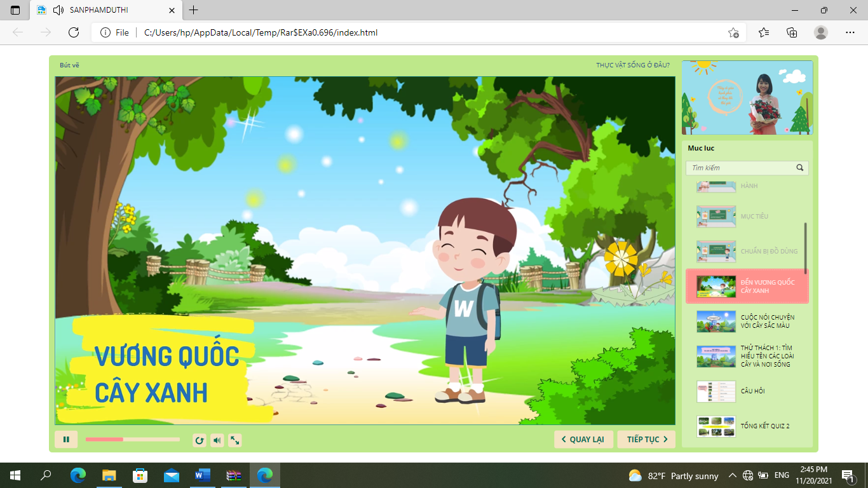Open the CÂU HỎI slide thumbnail
The width and height of the screenshot is (868, 488).
point(716,391)
